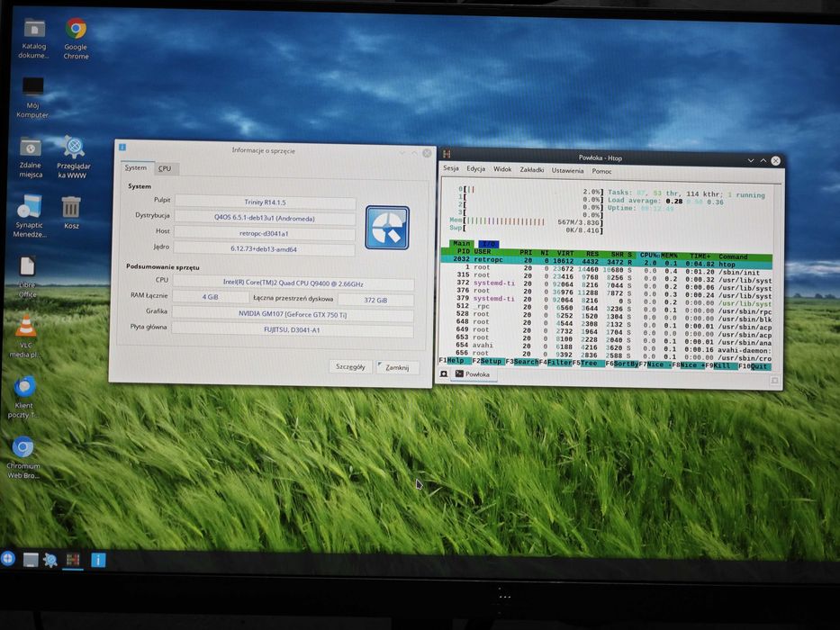The height and width of the screenshot is (630, 840).
Task: Click the info icon in hardware dialog title
Action: pyautogui.click(x=122, y=148)
